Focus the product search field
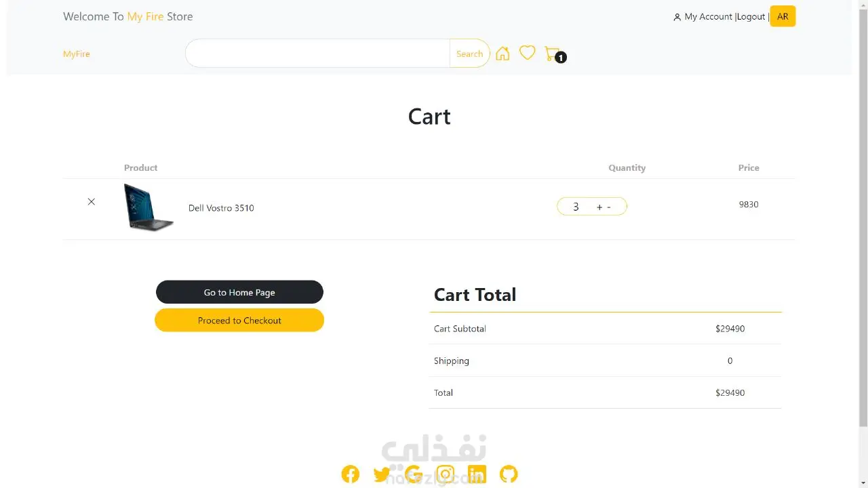The width and height of the screenshot is (868, 488). pos(317,54)
